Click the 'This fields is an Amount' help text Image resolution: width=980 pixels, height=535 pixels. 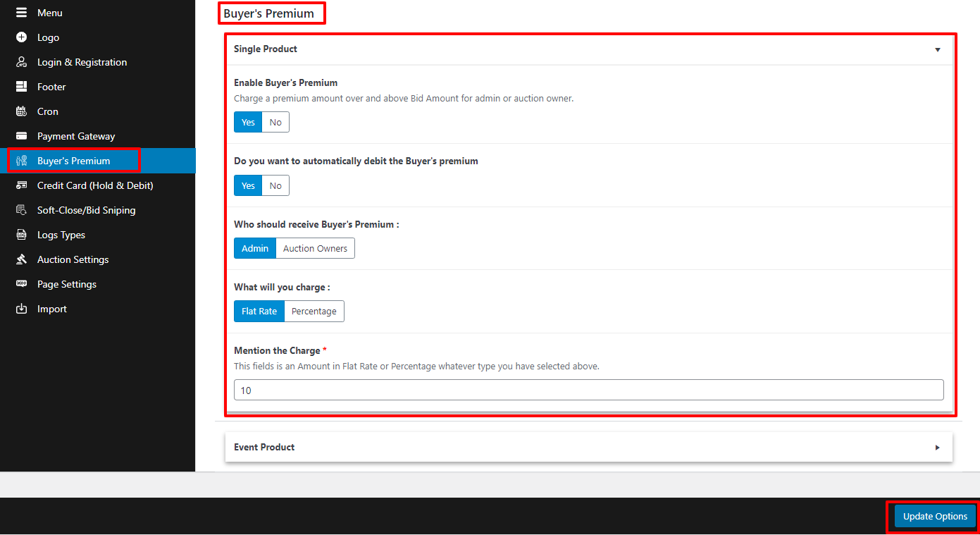tap(416, 367)
